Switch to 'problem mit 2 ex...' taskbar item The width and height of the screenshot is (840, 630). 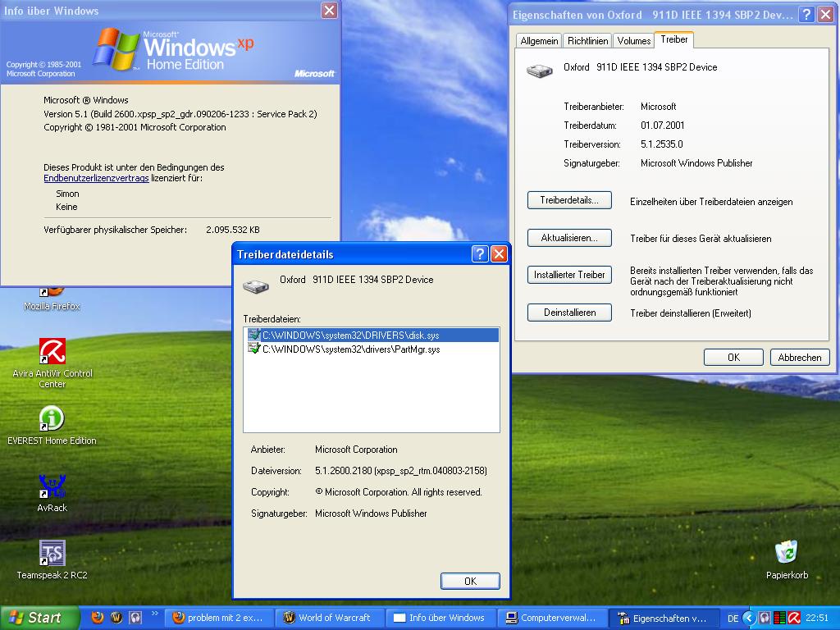[x=218, y=618]
